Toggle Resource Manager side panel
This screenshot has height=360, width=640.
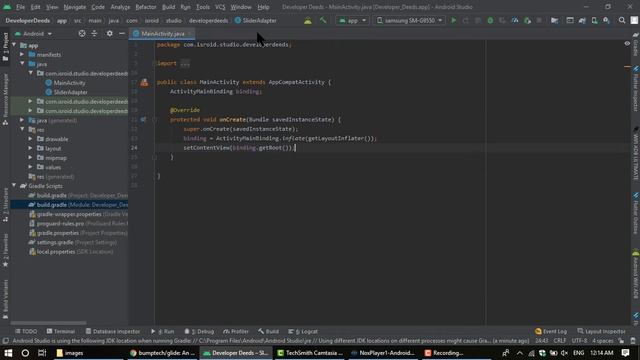pyautogui.click(x=5, y=99)
